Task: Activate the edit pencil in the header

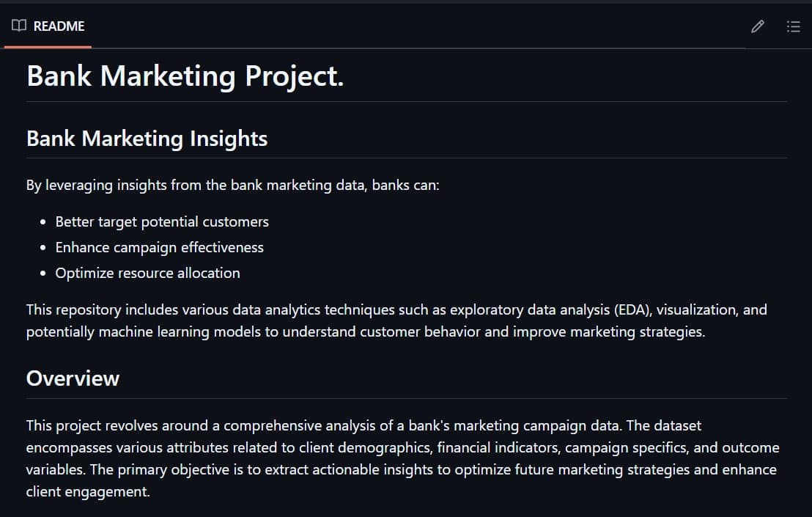Action: pyautogui.click(x=757, y=26)
